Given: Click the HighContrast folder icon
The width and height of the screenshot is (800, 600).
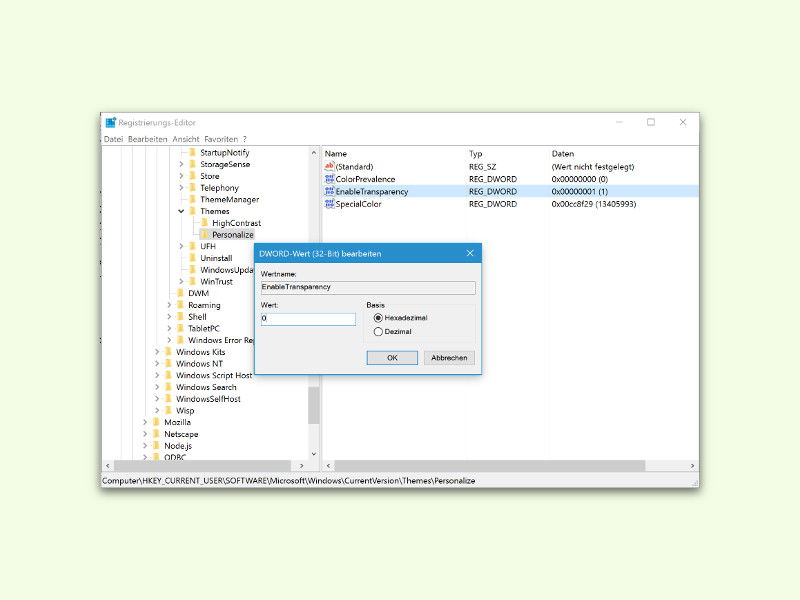Looking at the screenshot, I should 205,222.
